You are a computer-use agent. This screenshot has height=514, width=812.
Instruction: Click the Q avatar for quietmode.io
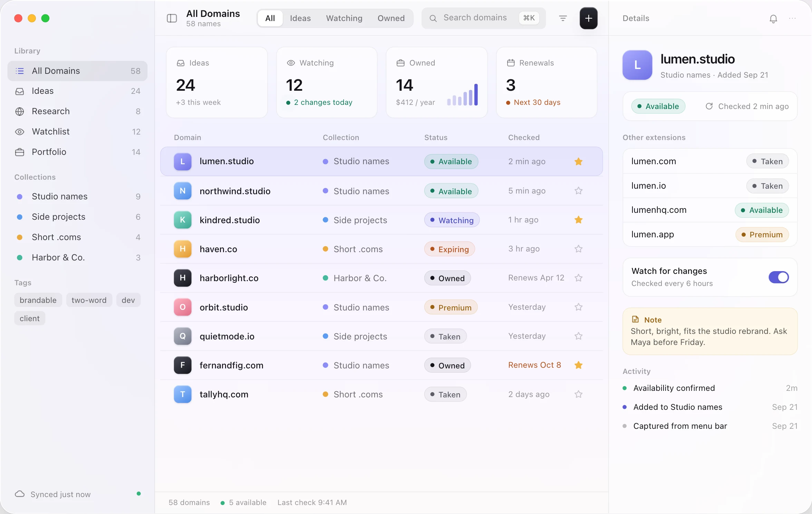point(183,336)
